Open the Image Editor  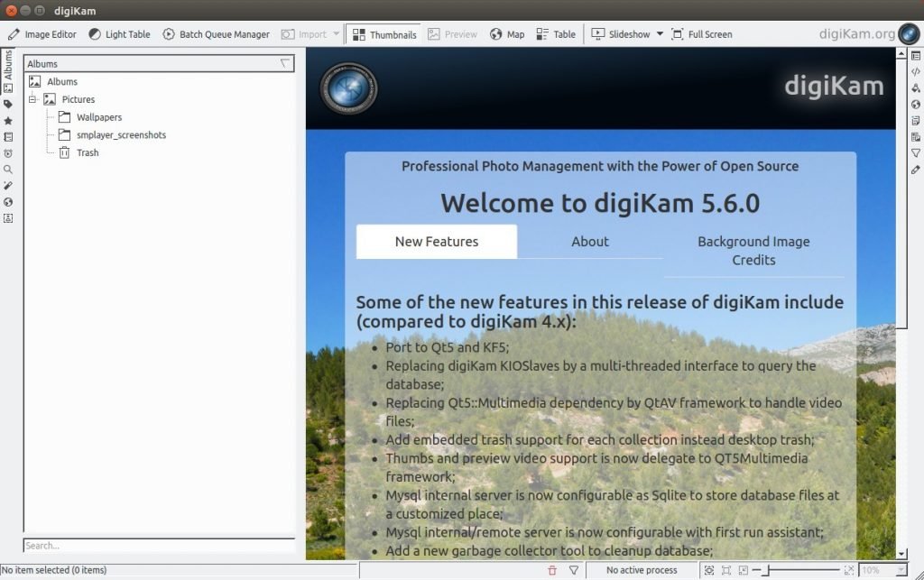point(42,34)
